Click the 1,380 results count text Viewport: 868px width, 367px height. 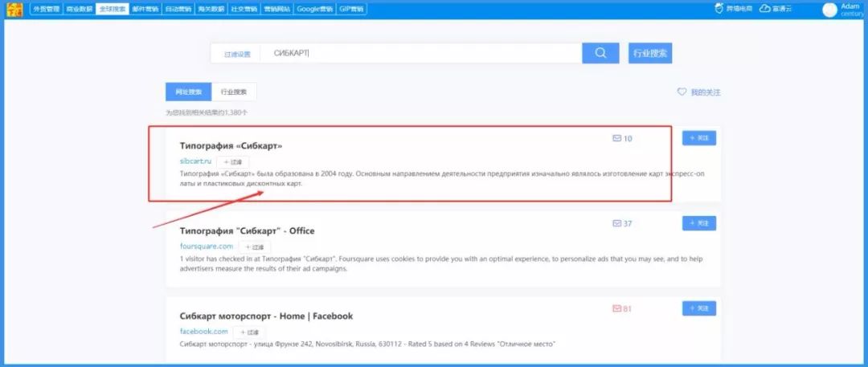[x=207, y=112]
